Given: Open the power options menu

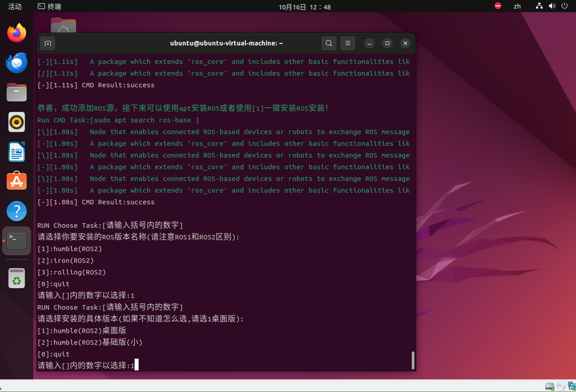Looking at the screenshot, I should 564,6.
